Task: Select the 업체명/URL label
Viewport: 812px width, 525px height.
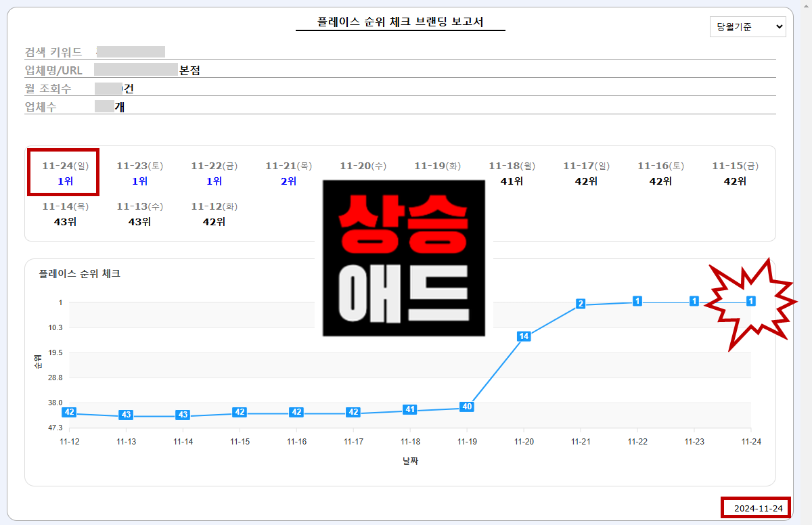Action: pyautogui.click(x=54, y=70)
